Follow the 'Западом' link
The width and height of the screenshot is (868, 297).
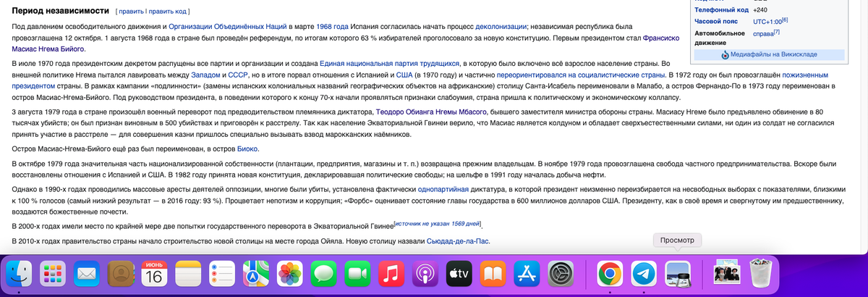click(206, 75)
